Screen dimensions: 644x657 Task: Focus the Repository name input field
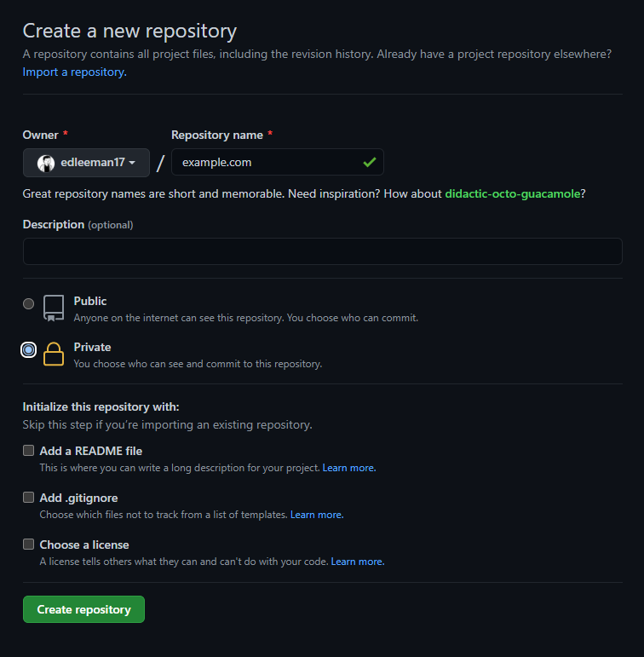[264, 162]
